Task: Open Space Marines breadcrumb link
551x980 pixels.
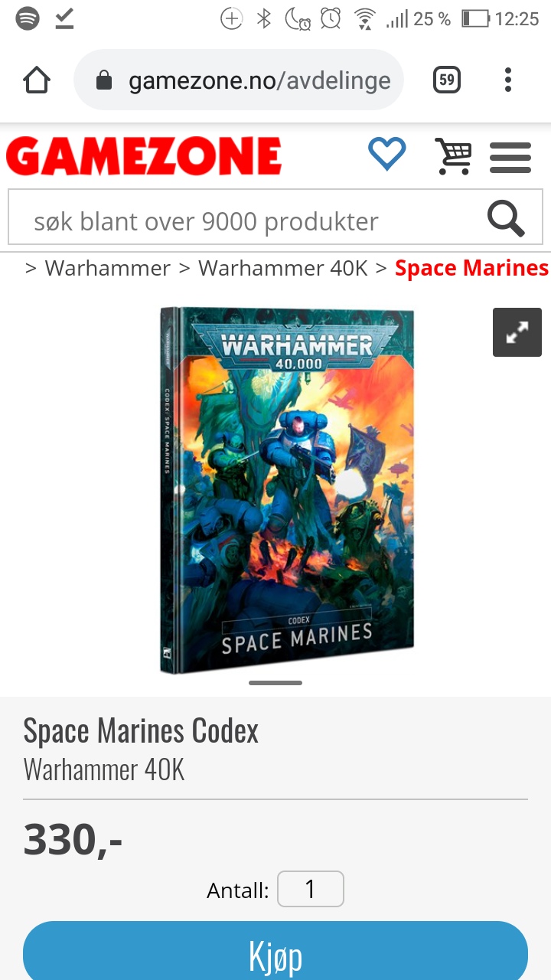Action: coord(471,268)
